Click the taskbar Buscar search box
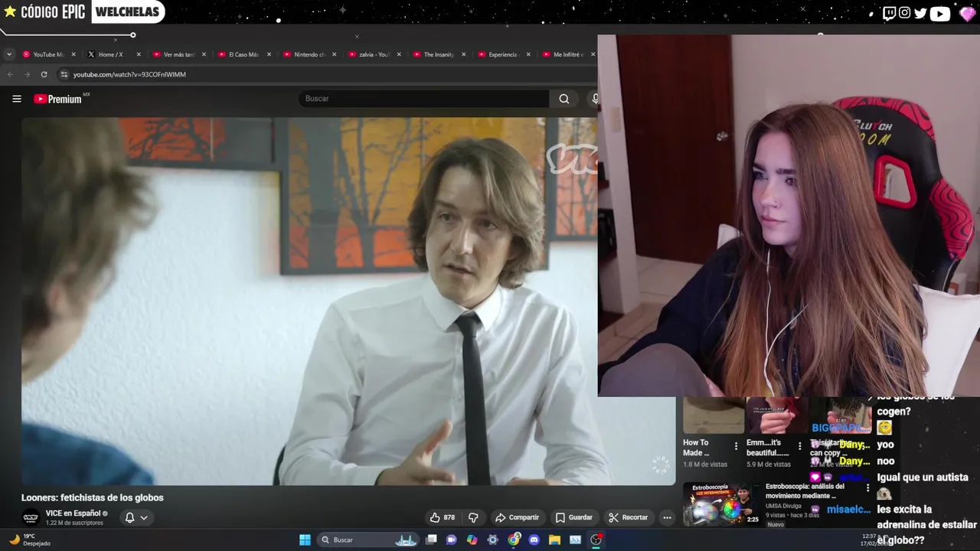 (368, 540)
